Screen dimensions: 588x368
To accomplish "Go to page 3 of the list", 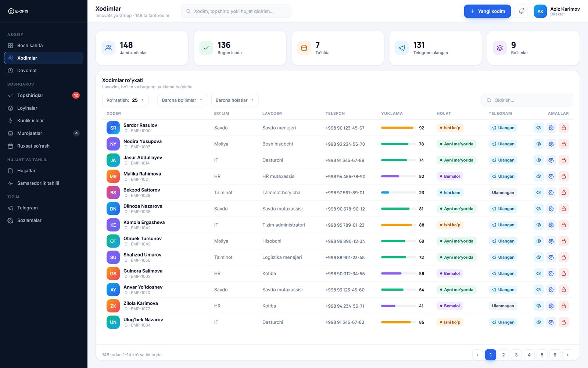I will pos(516,355).
